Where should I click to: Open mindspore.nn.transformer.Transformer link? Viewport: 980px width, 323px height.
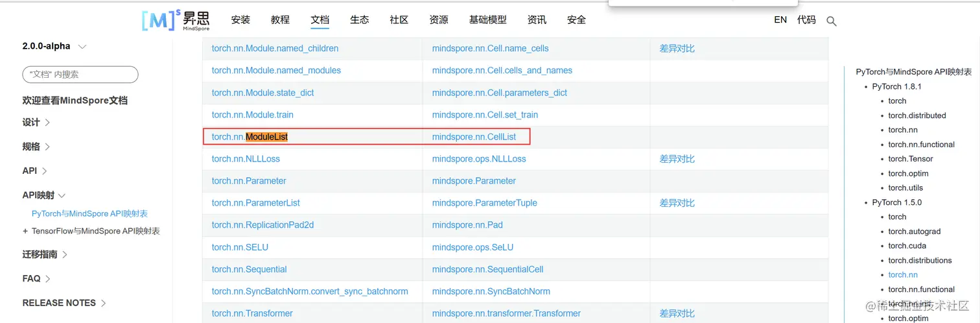click(x=506, y=313)
